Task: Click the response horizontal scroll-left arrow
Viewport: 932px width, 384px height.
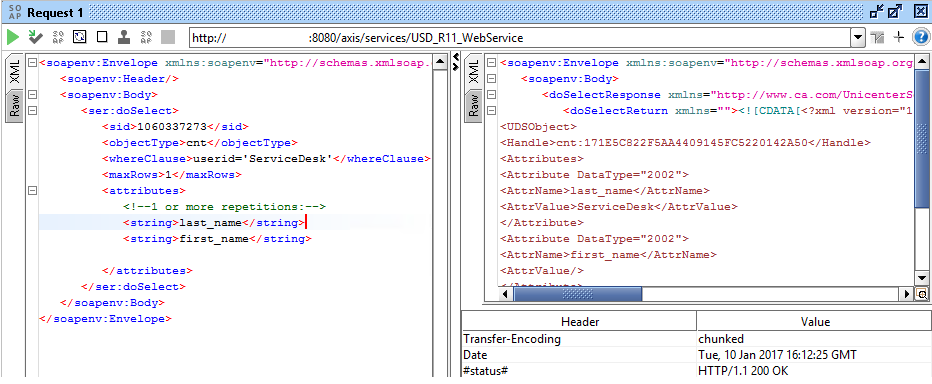Action: click(505, 294)
